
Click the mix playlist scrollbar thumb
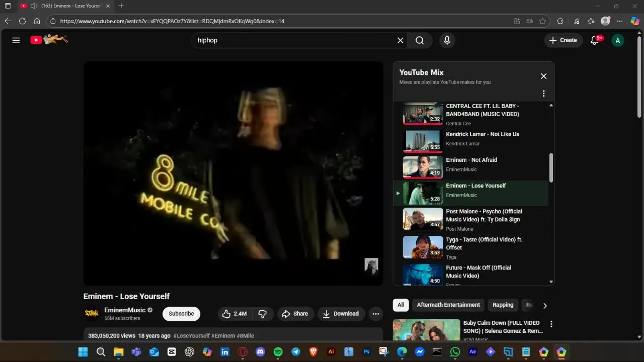coord(551,168)
